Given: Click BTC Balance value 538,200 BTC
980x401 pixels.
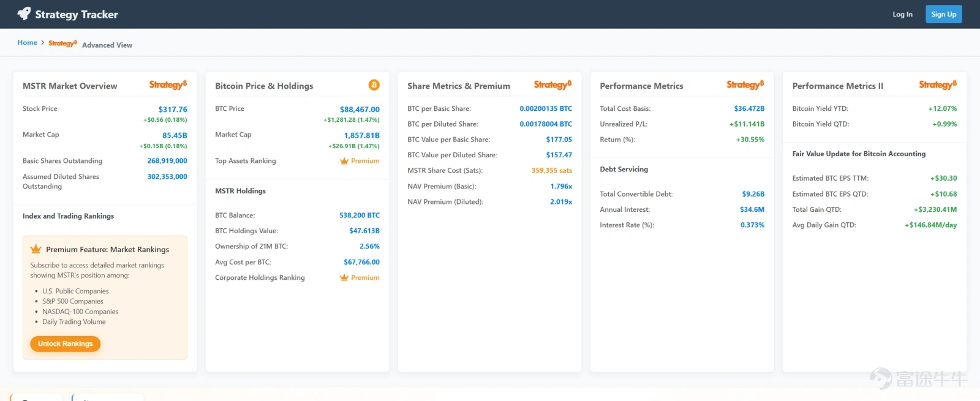Looking at the screenshot, I should click(x=360, y=215).
